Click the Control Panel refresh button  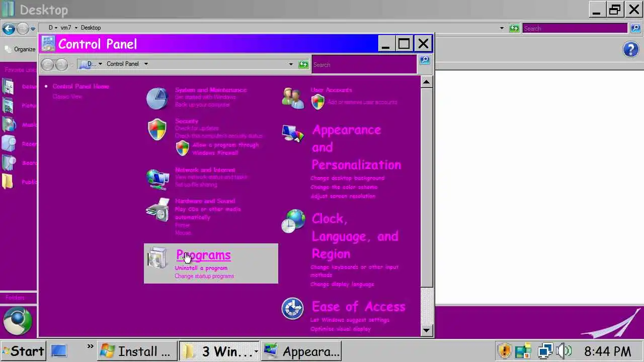coord(303,64)
